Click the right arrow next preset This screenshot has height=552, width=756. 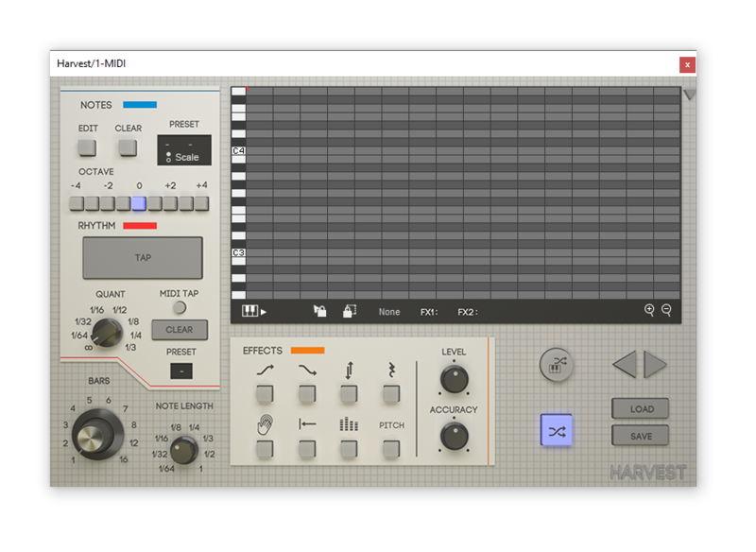(x=655, y=364)
